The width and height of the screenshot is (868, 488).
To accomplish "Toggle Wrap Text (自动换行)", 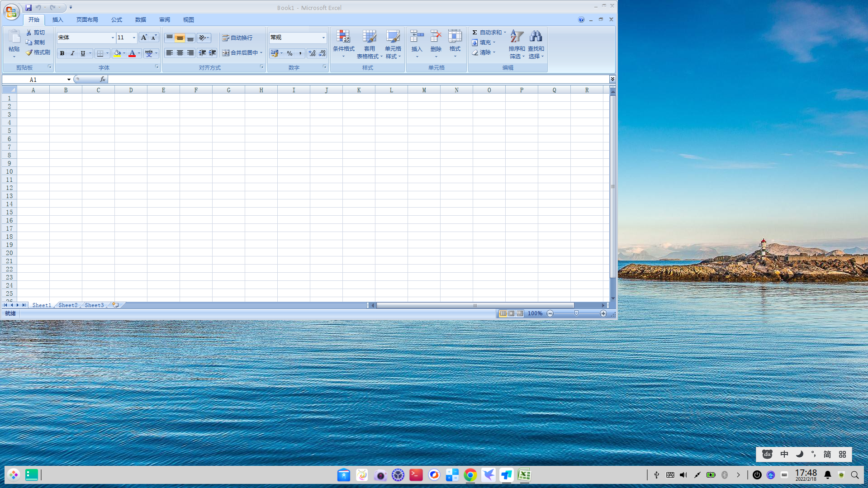I will (x=237, y=38).
